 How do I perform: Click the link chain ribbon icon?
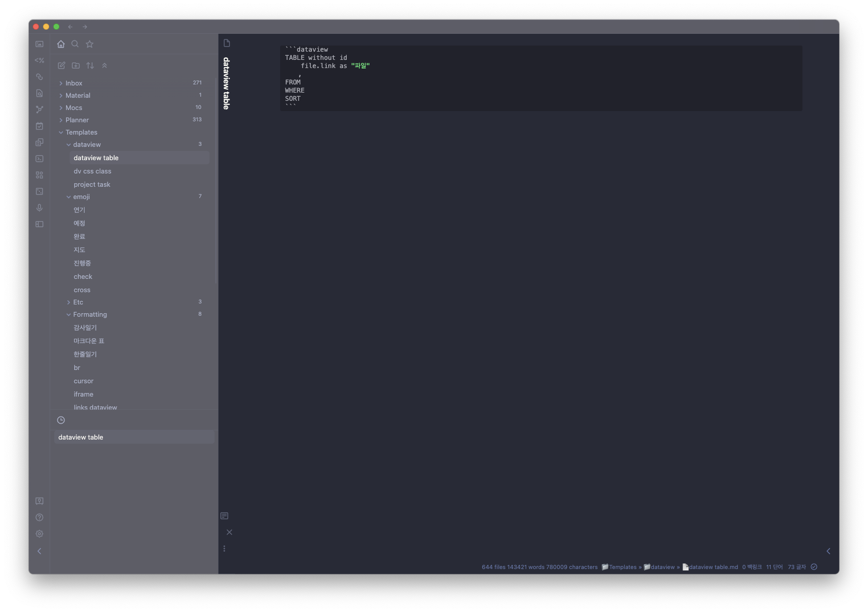(39, 77)
